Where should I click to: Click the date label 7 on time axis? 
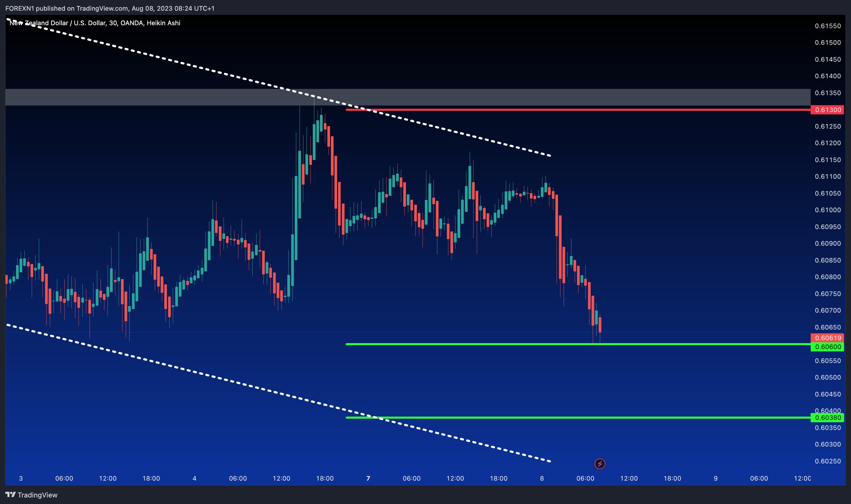click(x=368, y=478)
